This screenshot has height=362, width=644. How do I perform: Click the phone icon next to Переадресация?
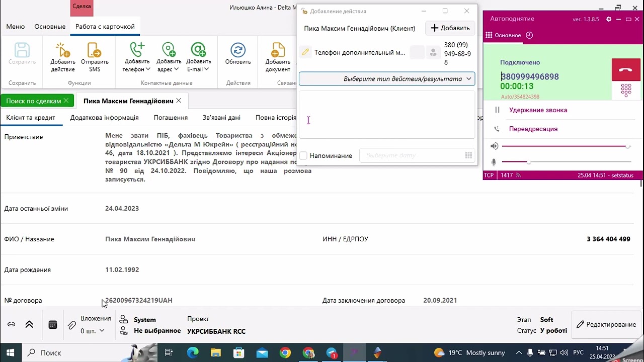(x=497, y=129)
